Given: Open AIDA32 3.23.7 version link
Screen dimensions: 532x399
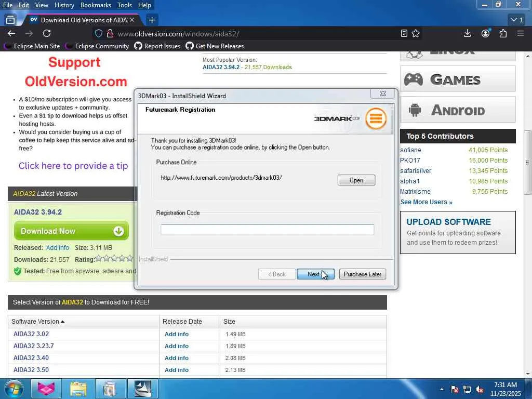Looking at the screenshot, I should [34, 345].
